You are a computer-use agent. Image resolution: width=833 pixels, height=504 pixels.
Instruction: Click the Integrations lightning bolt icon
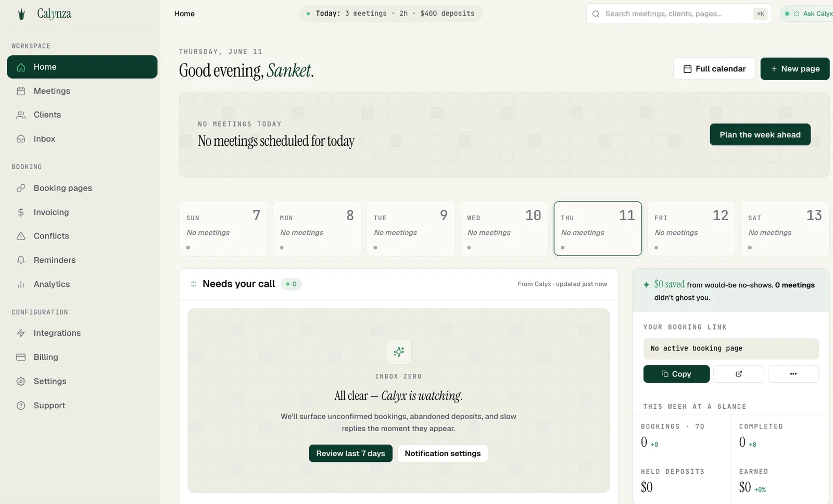[21, 333]
